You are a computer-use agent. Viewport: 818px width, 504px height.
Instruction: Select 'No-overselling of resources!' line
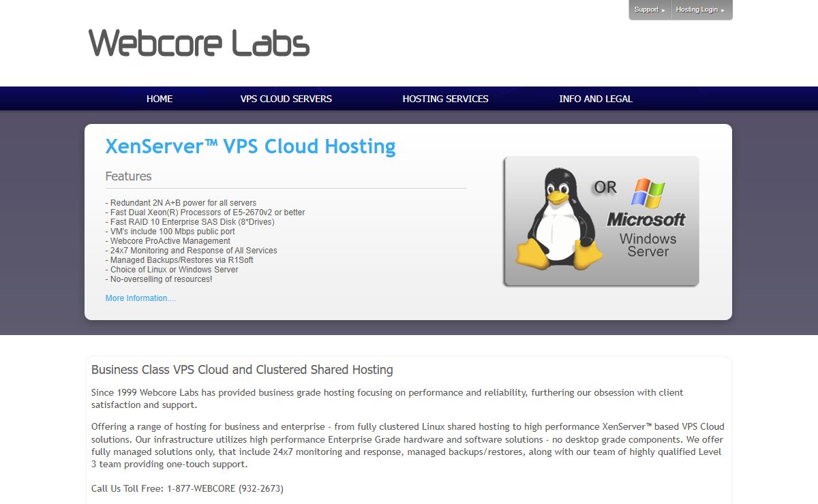[x=159, y=279]
